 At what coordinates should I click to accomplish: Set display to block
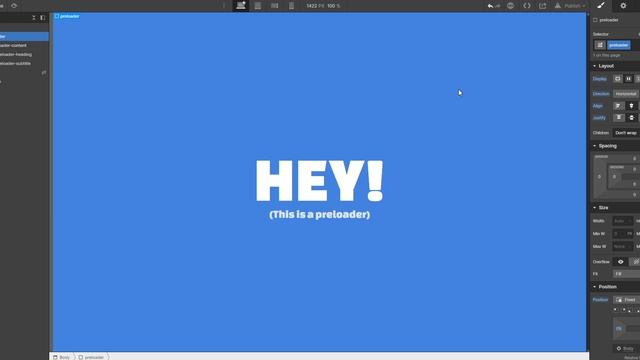click(x=618, y=79)
